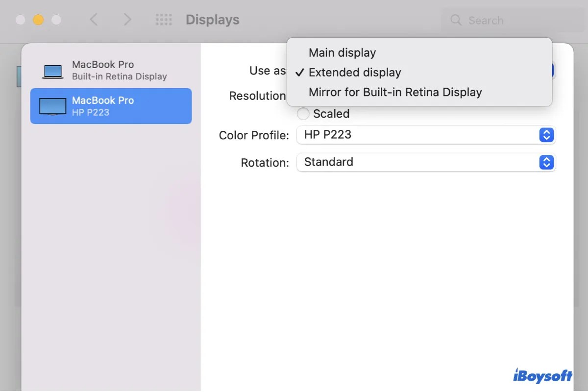Click the forward navigation arrow
The width and height of the screenshot is (588, 392).
127,20
